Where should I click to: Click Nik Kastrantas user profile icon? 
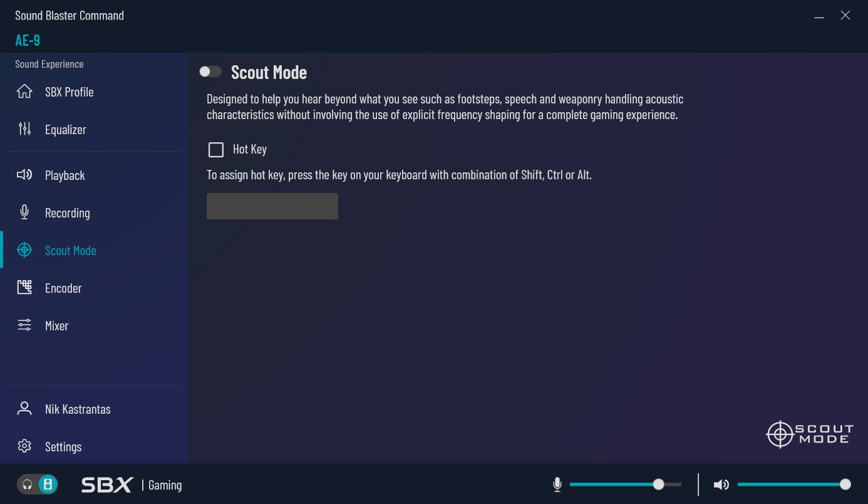(x=24, y=409)
